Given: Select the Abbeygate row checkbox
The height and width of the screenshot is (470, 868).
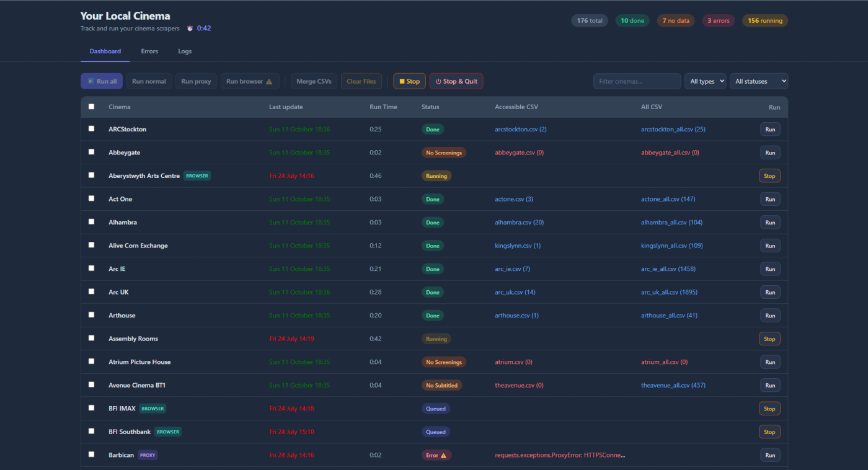Looking at the screenshot, I should pos(92,152).
